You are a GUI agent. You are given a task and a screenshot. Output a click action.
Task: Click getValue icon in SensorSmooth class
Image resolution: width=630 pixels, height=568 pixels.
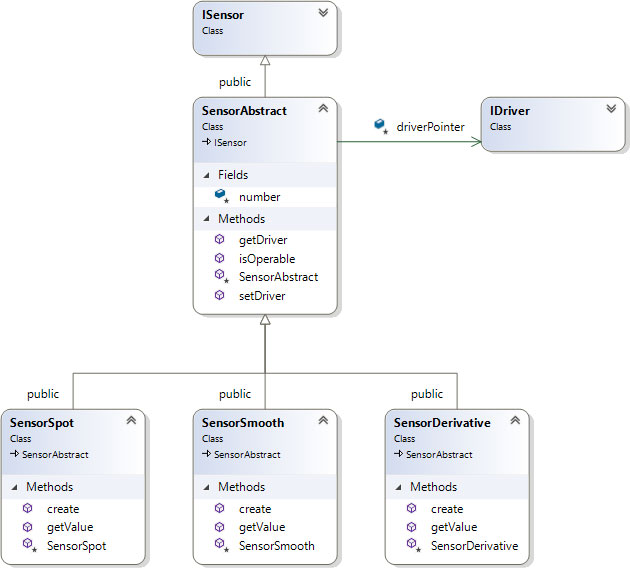(219, 527)
